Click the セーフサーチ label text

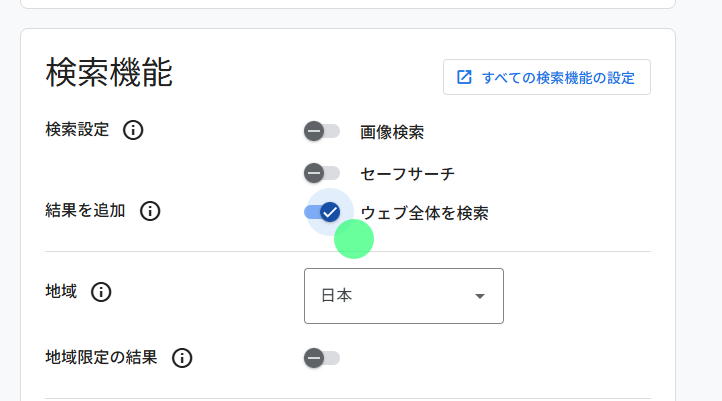pos(407,174)
